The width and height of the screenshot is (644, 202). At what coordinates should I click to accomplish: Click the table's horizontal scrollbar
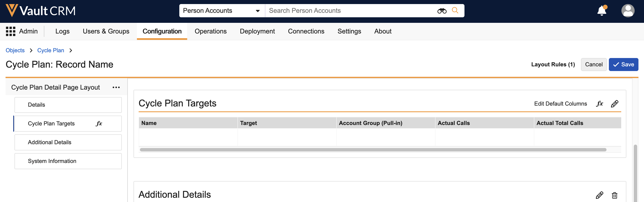(373, 150)
